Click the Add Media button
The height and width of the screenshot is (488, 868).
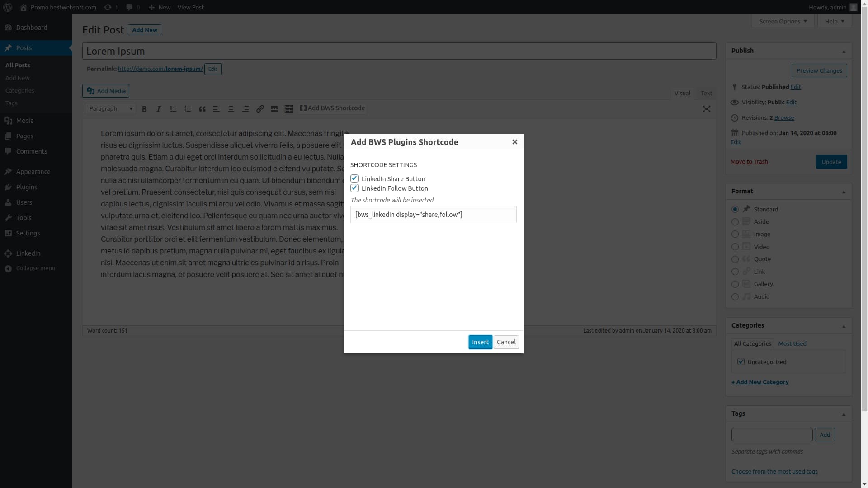point(106,91)
